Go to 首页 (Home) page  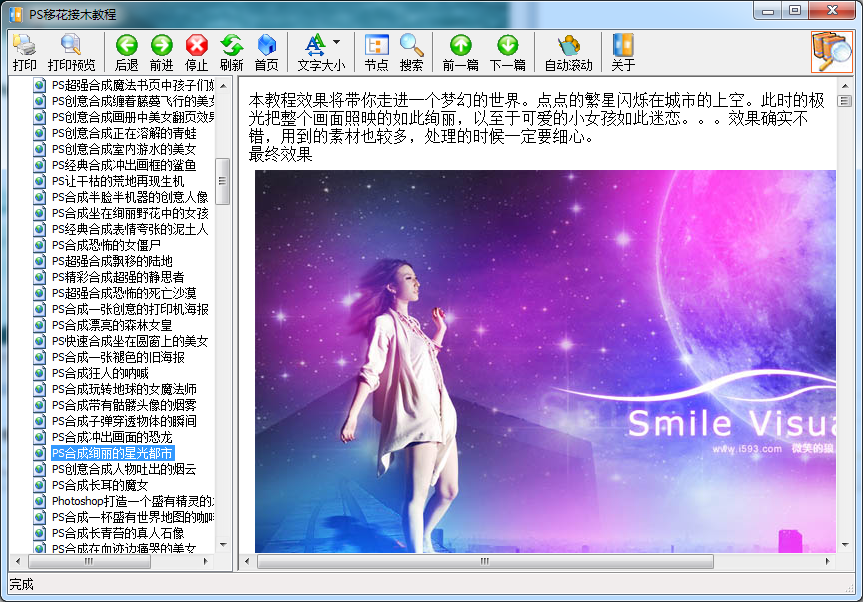coord(266,52)
